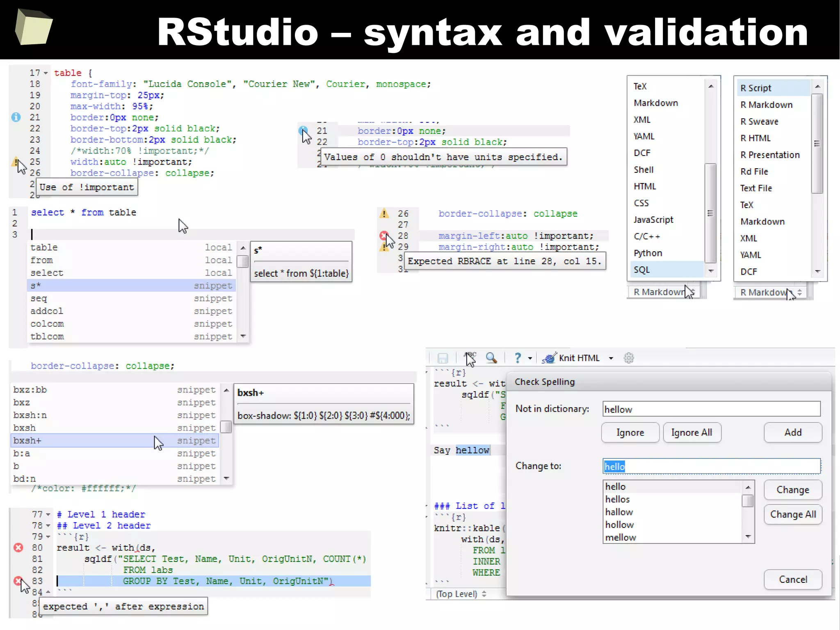This screenshot has height=630, width=840.
Task: Click scroll-up arrow of SQL completion list
Action: point(243,248)
